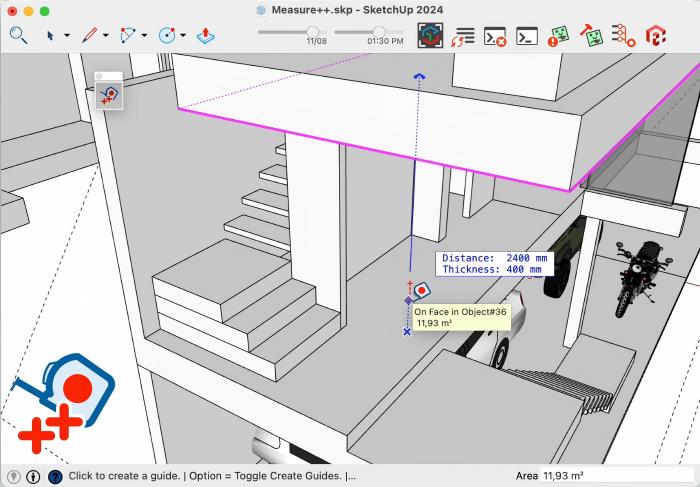
Task: Click the 'Thickness: 400 mm' readout
Action: (x=492, y=270)
